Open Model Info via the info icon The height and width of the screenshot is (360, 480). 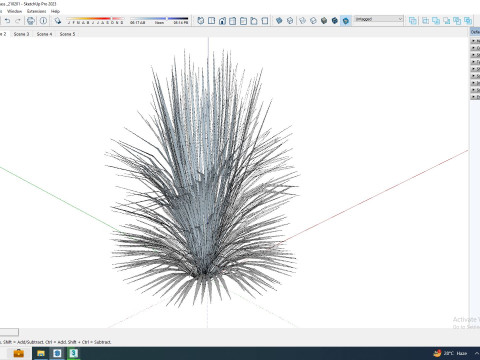click(43, 21)
